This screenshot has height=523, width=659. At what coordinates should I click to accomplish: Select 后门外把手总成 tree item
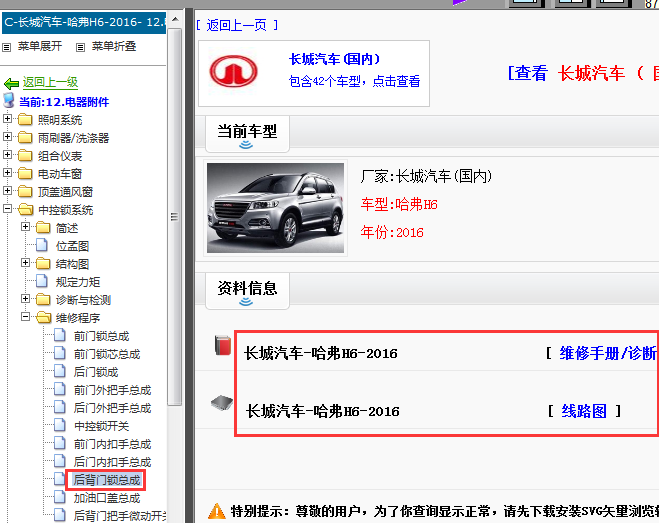pos(113,408)
